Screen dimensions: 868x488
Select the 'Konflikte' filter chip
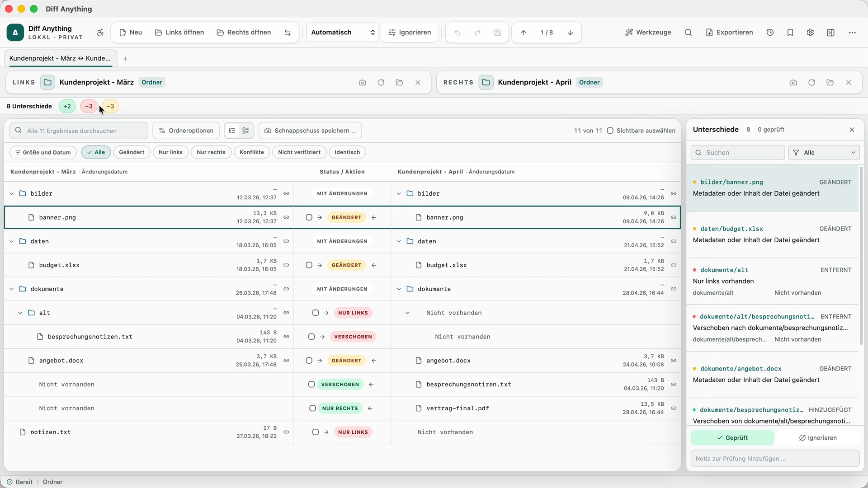tap(252, 152)
